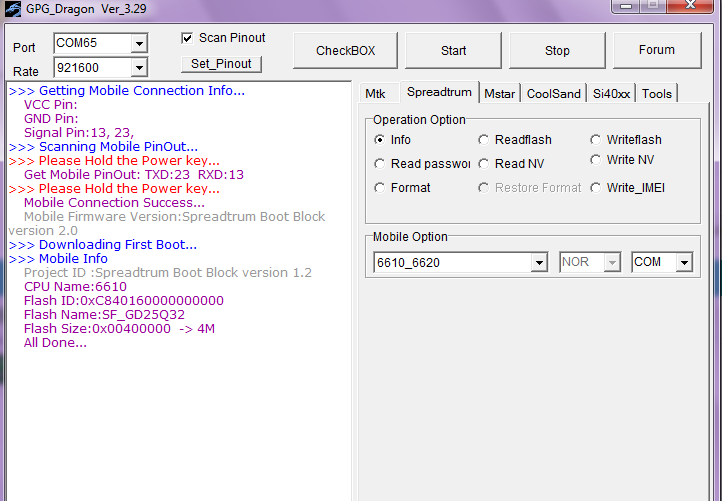722x501 pixels.
Task: Click the Set_Pinout button
Action: tap(221, 64)
